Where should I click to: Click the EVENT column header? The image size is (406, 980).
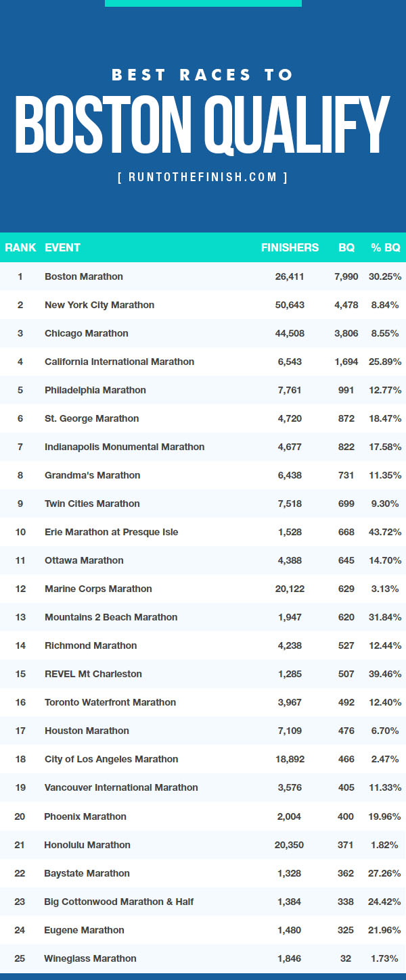pyautogui.click(x=62, y=247)
